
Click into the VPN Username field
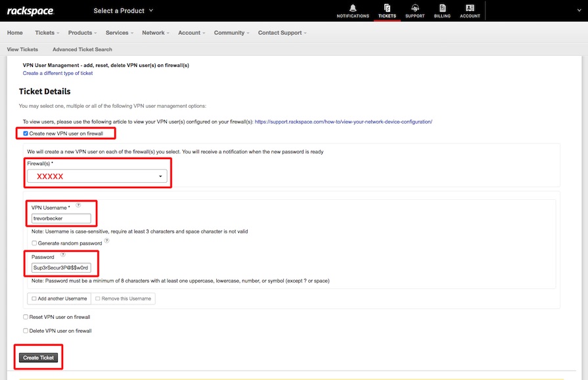61,218
